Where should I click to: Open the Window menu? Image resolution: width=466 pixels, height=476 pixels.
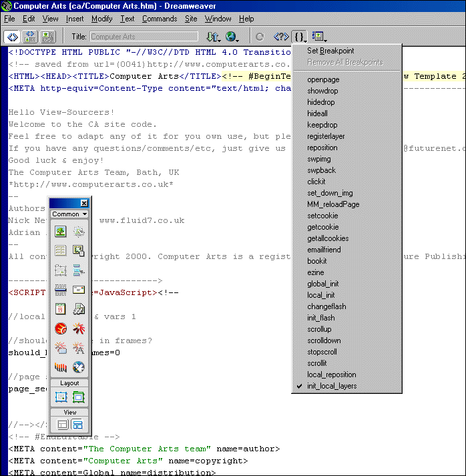point(218,19)
